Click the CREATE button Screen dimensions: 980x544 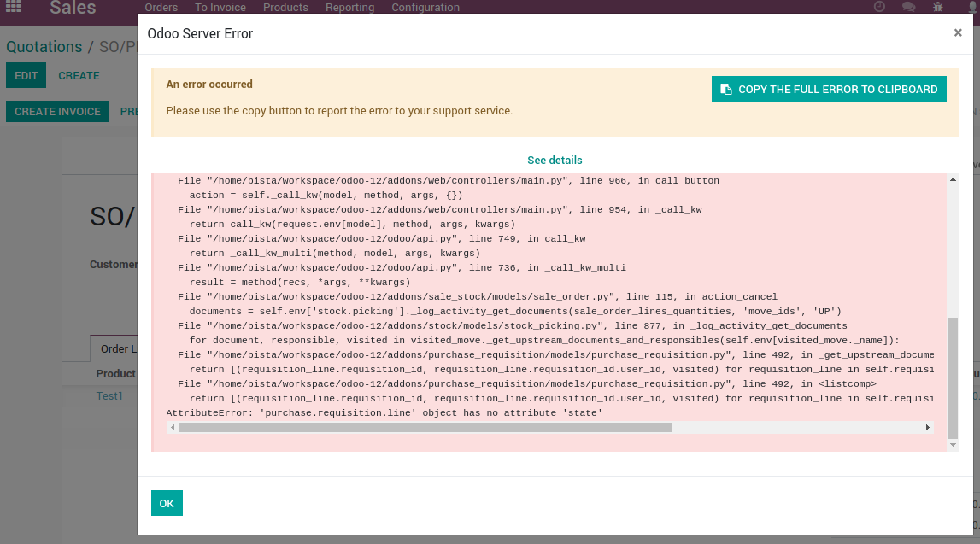79,75
